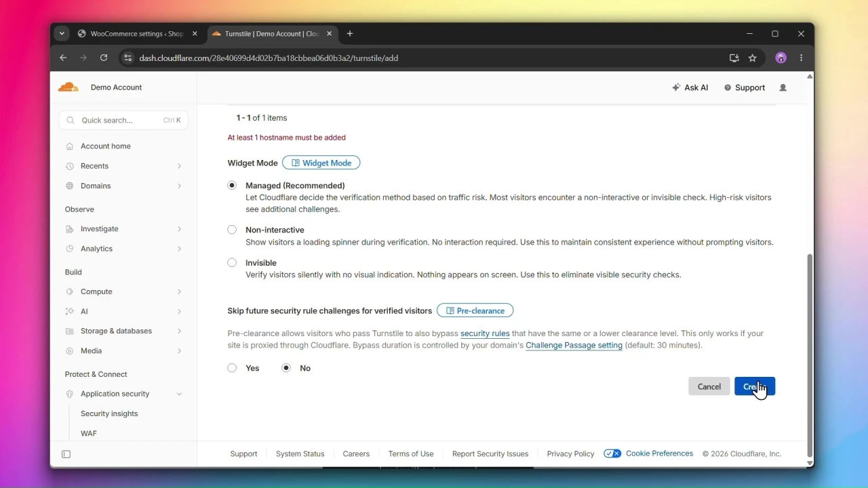Reload the page in browser
The height and width of the screenshot is (488, 868).
104,58
